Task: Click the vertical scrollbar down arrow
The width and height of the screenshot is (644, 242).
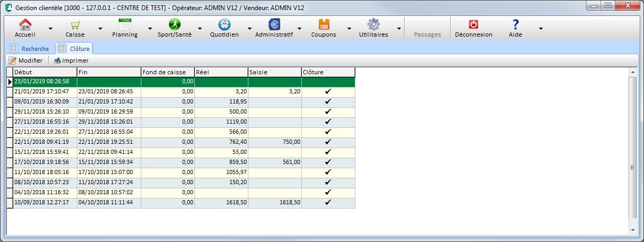Action: (632, 230)
